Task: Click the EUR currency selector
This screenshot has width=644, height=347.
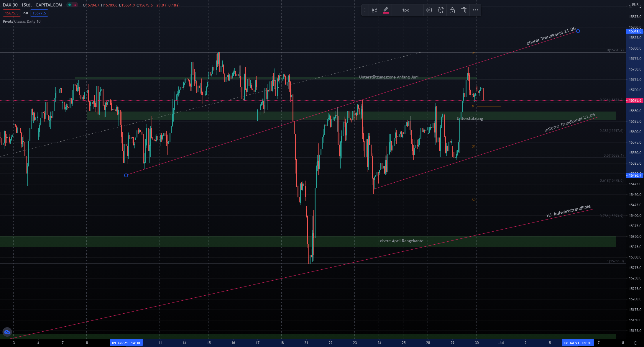Action: pos(635,5)
